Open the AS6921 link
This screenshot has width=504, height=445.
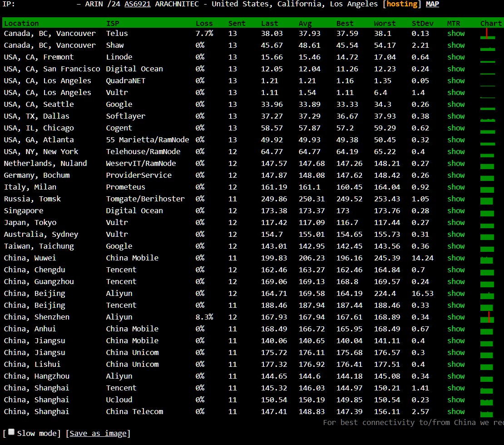pyautogui.click(x=138, y=4)
